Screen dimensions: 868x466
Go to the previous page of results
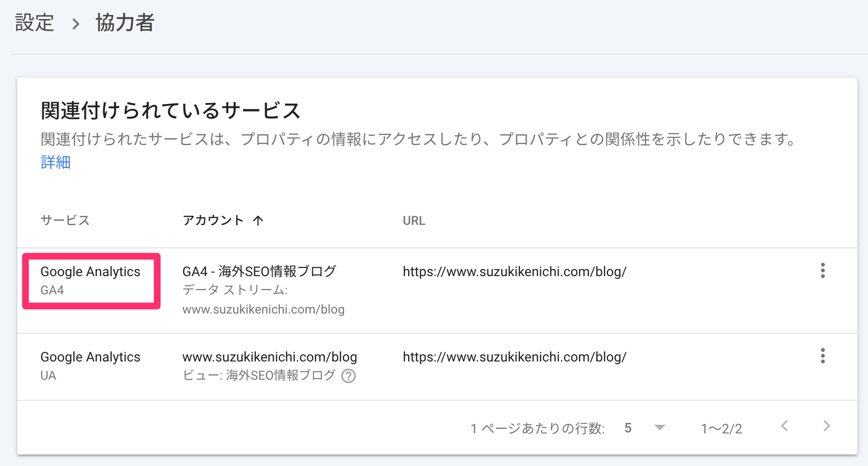[x=785, y=426]
